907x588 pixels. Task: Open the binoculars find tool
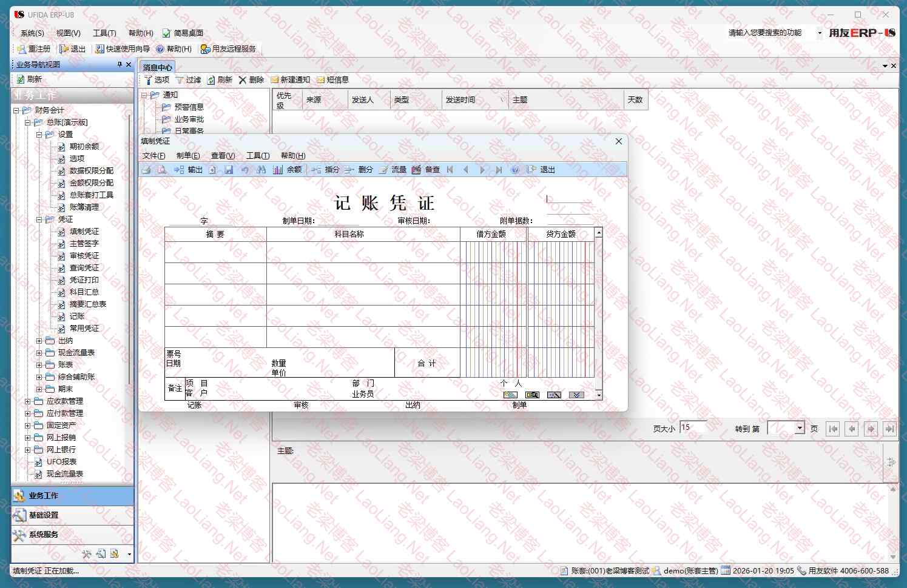pos(261,170)
